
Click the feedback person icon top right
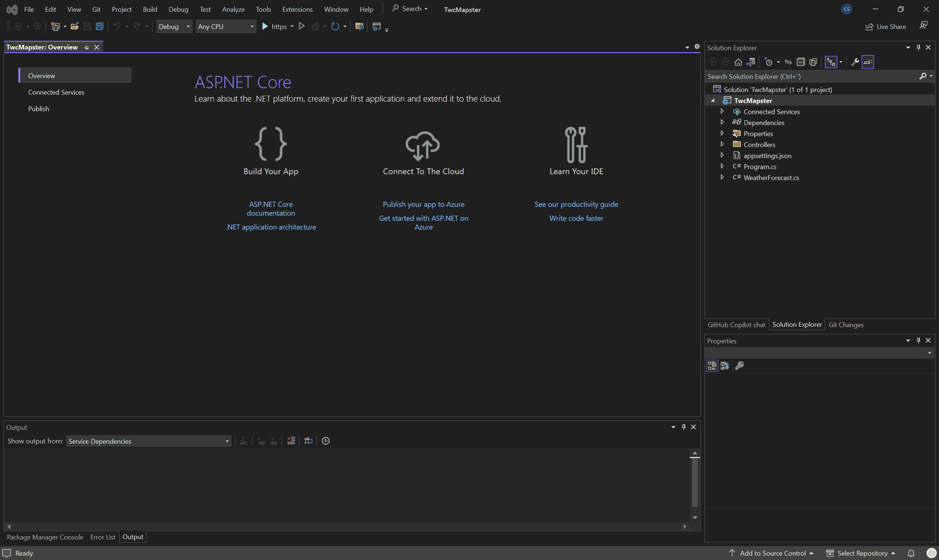[x=924, y=25]
